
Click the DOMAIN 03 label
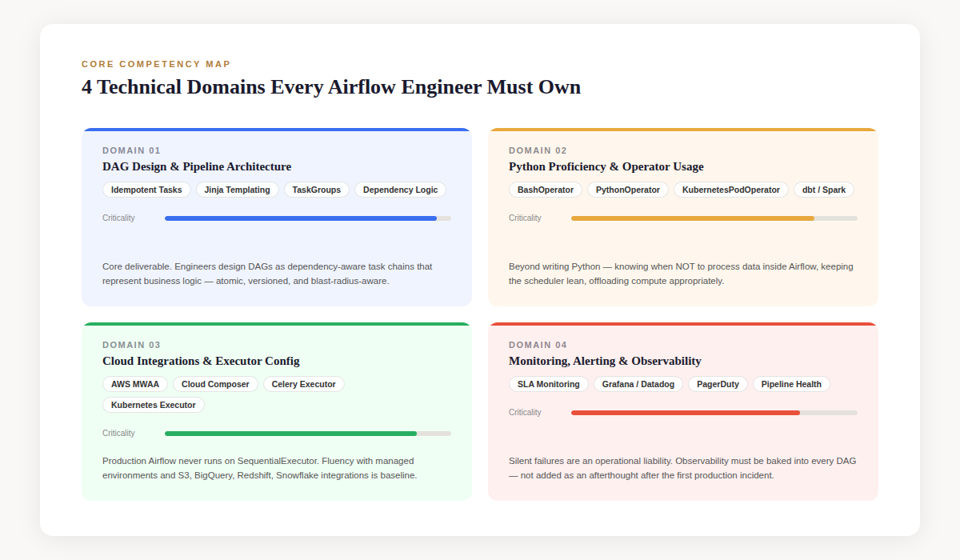[x=131, y=345]
